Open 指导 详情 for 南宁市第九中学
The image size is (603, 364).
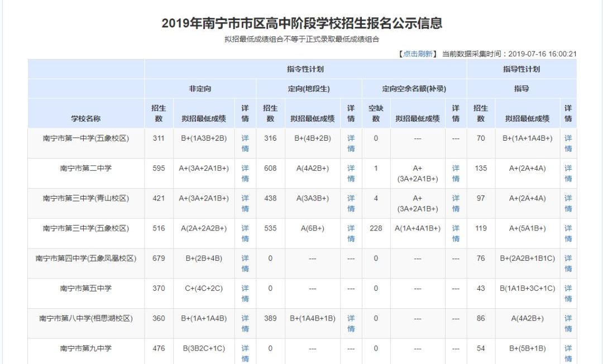[x=568, y=353]
